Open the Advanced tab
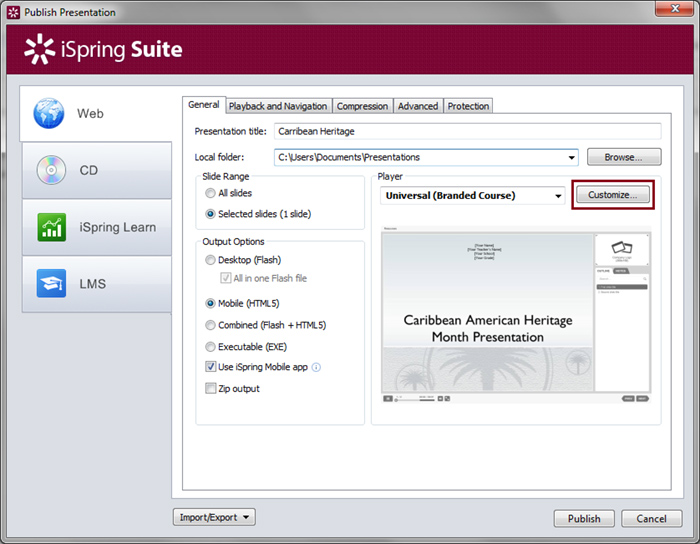Viewport: 700px width, 544px height. point(418,106)
